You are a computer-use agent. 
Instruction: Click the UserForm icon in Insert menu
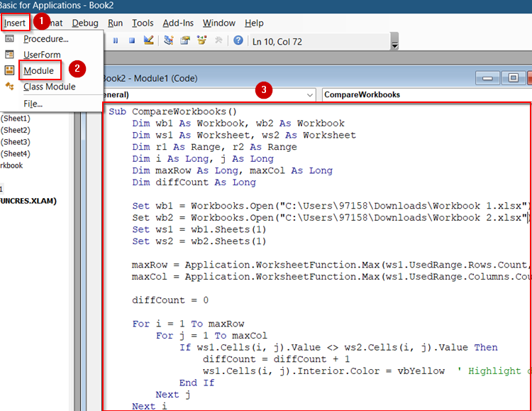click(9, 55)
